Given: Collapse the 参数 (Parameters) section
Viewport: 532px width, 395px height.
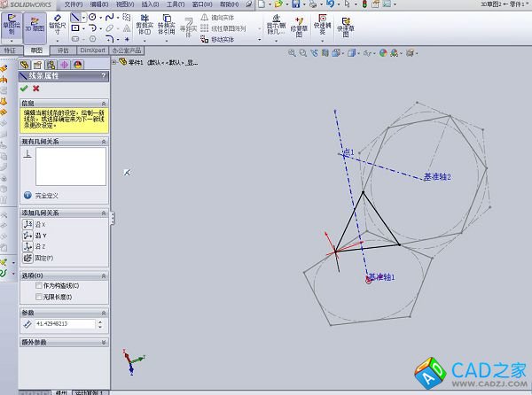Looking at the screenshot, I should [105, 312].
